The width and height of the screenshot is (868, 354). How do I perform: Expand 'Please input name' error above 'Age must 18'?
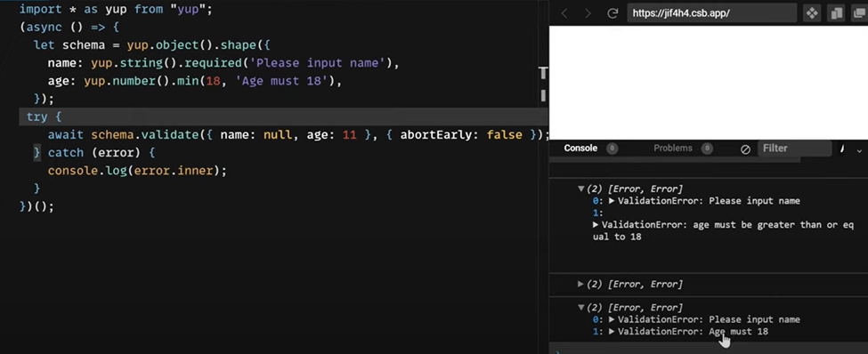pos(612,319)
